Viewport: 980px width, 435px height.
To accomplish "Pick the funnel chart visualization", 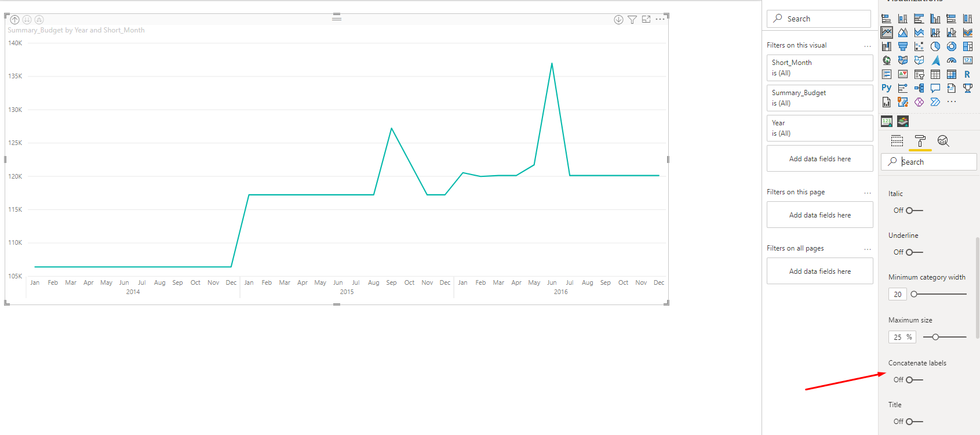I will (x=903, y=46).
